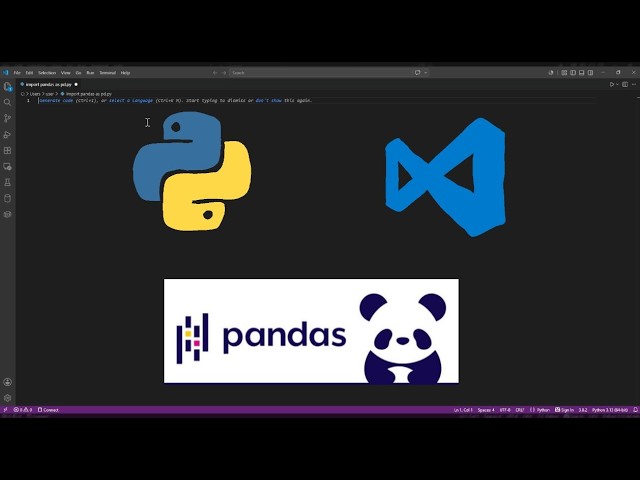Screen dimensions: 640x480
Task: Go forward with the right arrow
Action: pos(224,73)
